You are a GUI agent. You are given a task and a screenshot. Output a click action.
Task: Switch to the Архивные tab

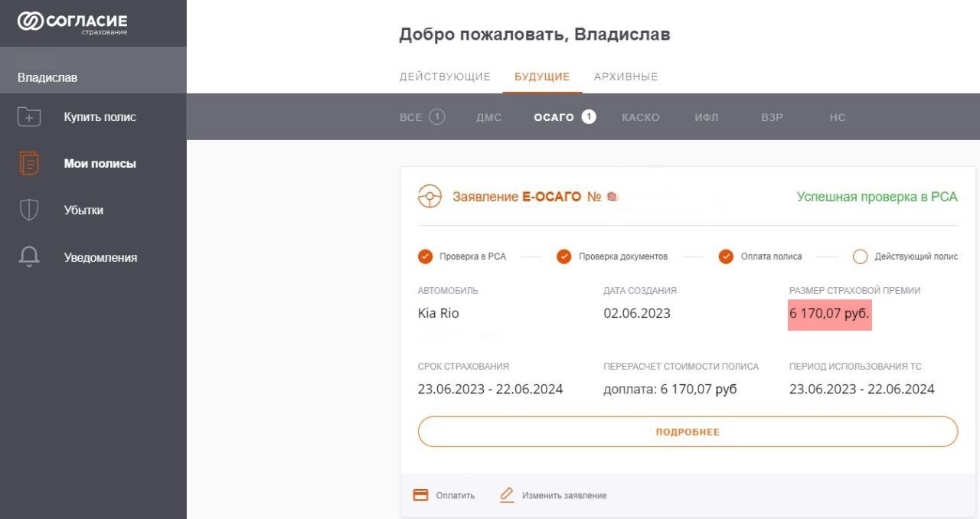[626, 77]
